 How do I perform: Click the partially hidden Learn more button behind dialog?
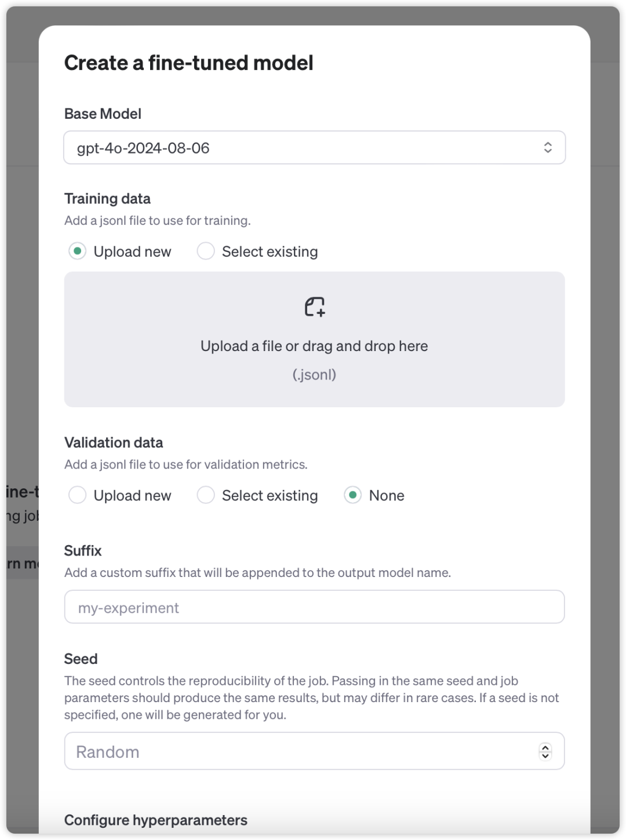[22, 564]
